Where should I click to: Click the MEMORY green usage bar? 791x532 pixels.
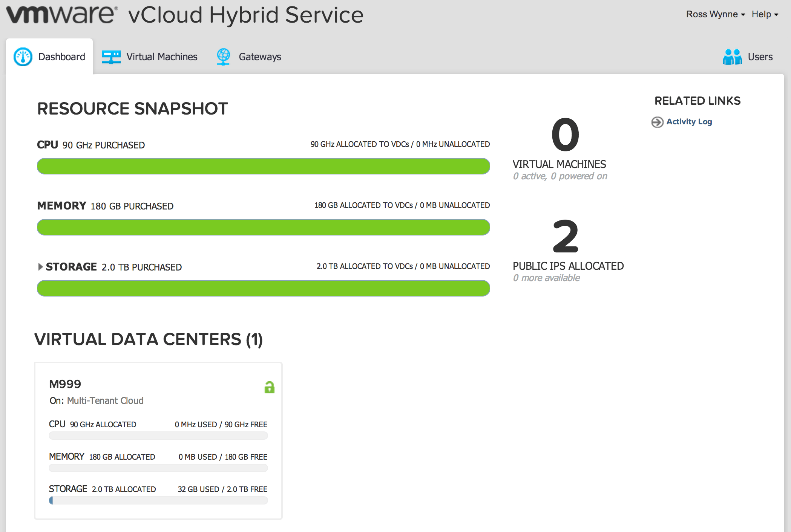click(x=264, y=227)
